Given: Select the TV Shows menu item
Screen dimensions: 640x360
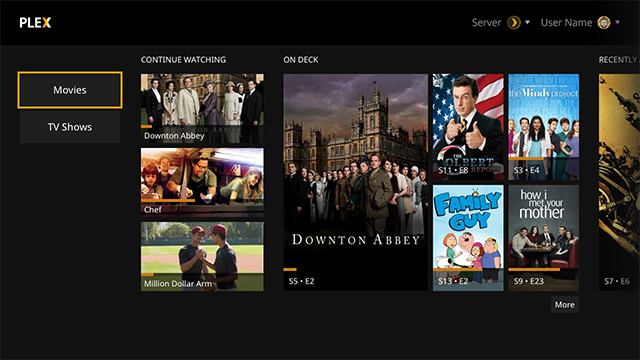Looking at the screenshot, I should click(x=70, y=127).
